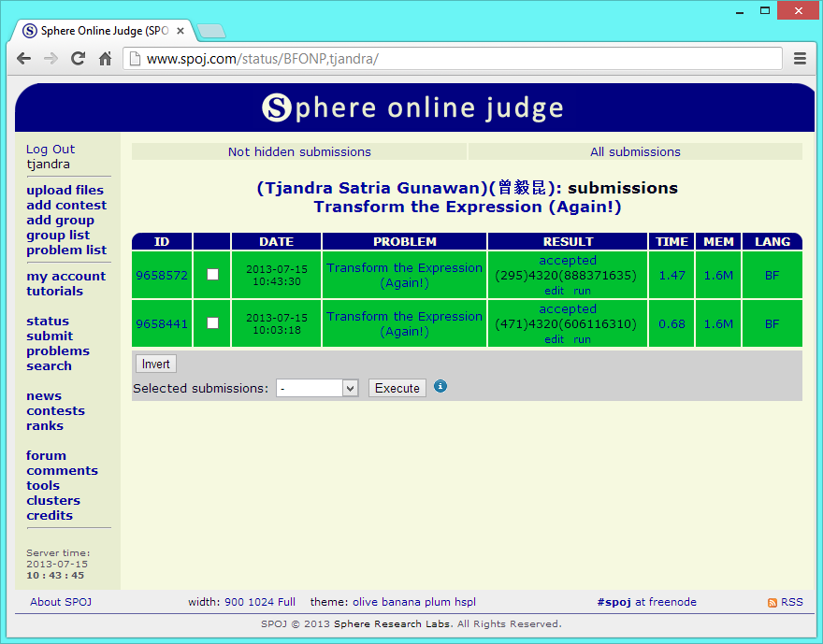The height and width of the screenshot is (644, 823).
Task: Click the browser back arrow
Action: click(x=23, y=58)
